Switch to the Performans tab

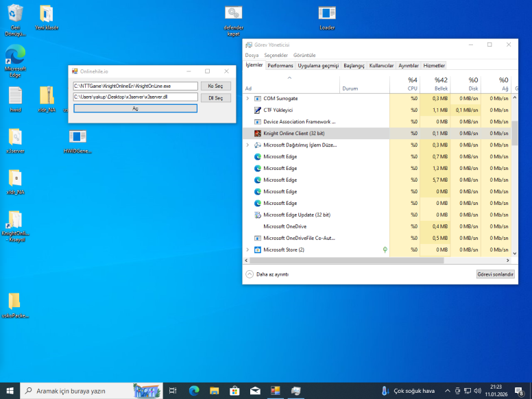click(280, 66)
